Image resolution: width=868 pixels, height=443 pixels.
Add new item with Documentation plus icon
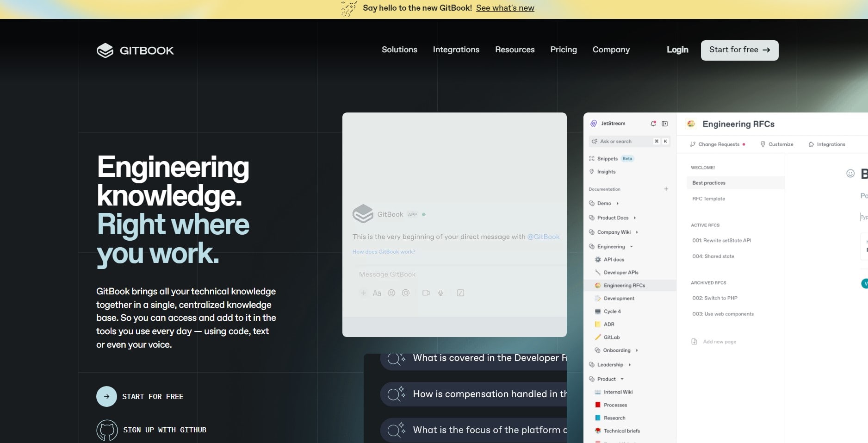tap(666, 189)
